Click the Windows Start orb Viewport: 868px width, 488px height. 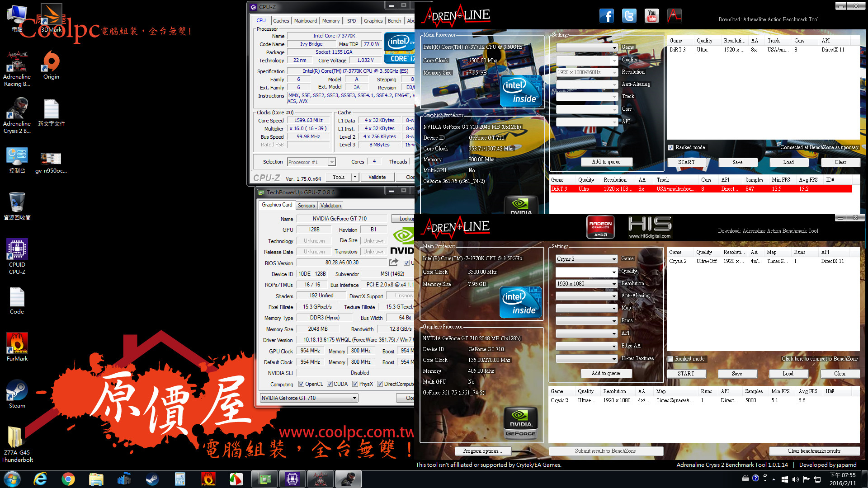tap(12, 479)
